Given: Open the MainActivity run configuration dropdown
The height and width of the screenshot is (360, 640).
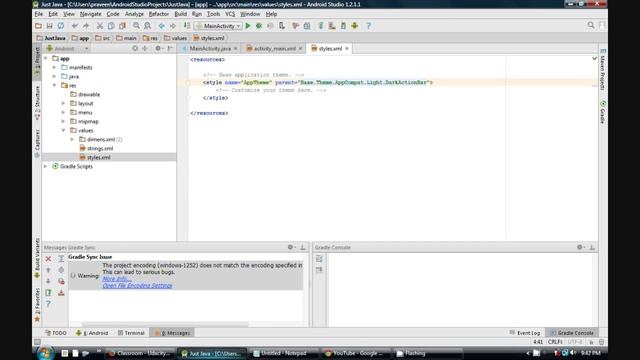Looking at the screenshot, I should (x=219, y=26).
